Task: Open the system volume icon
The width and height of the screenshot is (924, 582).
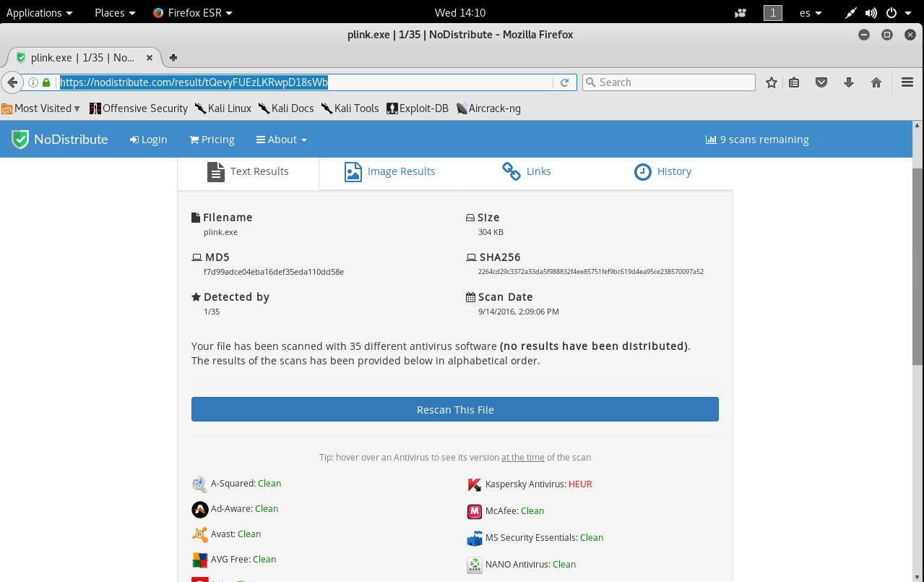Action: coord(871,13)
